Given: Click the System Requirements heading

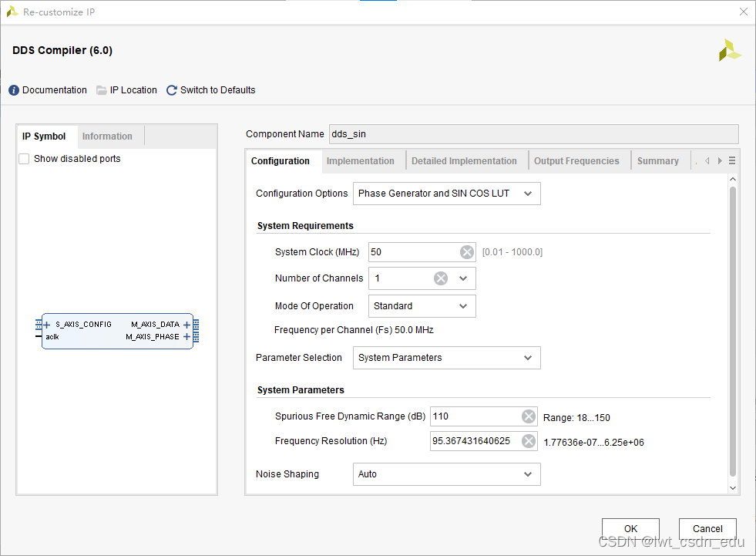Looking at the screenshot, I should point(305,226).
